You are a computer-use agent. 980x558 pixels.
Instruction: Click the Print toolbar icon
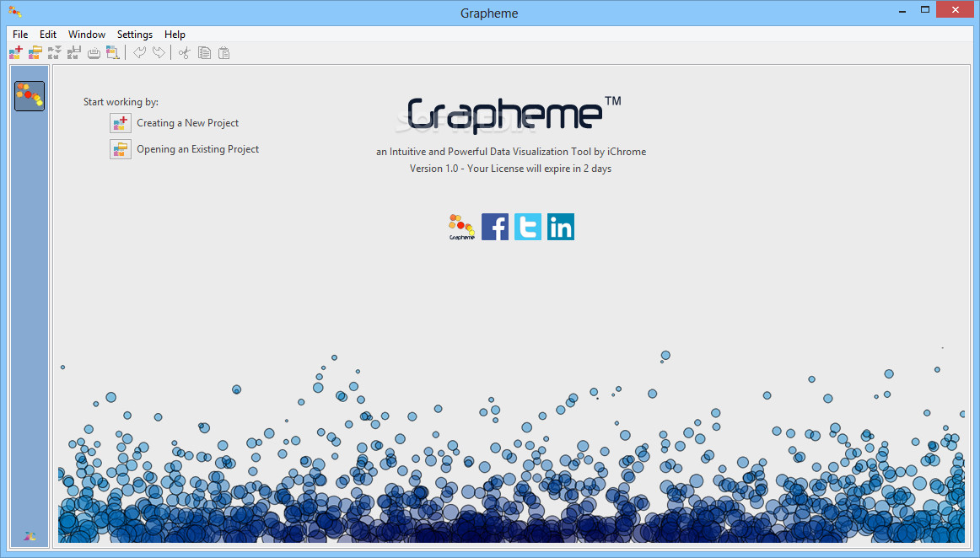pos(94,53)
